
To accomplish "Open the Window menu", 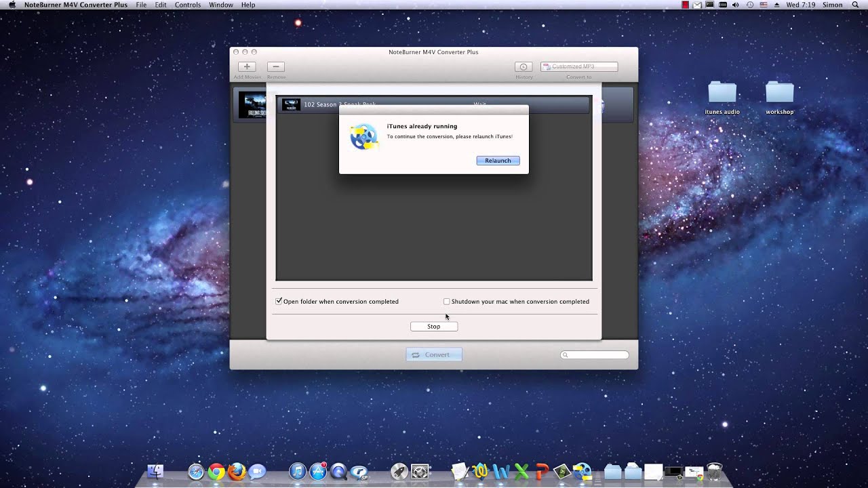I will 221,5.
